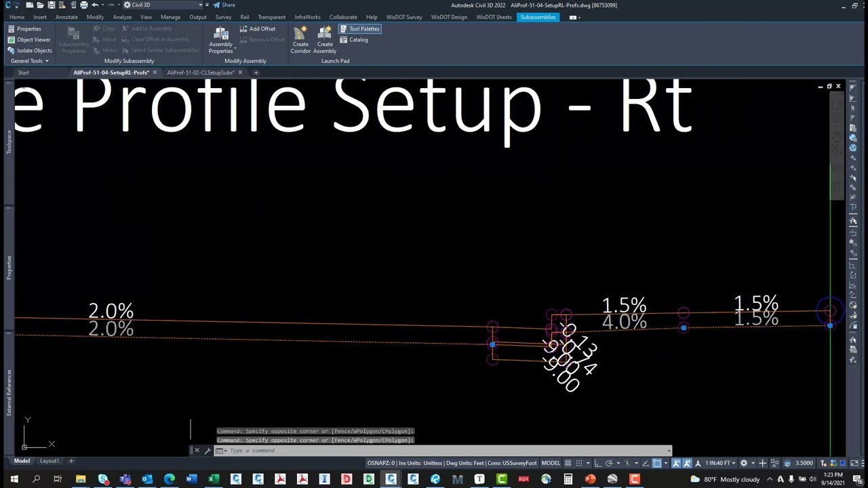This screenshot has width=868, height=488.
Task: Switch to the Start drawing tab
Action: coord(23,73)
